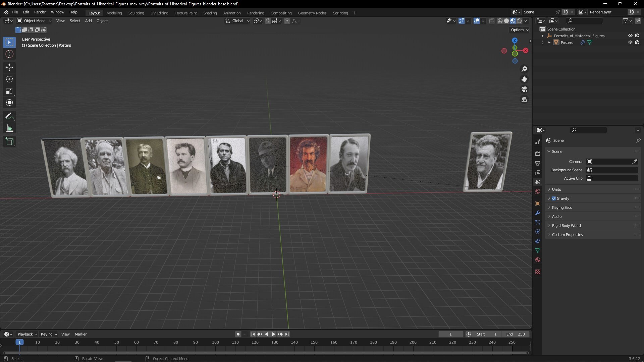Image resolution: width=644 pixels, height=362 pixels.
Task: Switch orthographic/perspective grid icon
Action: [524, 100]
